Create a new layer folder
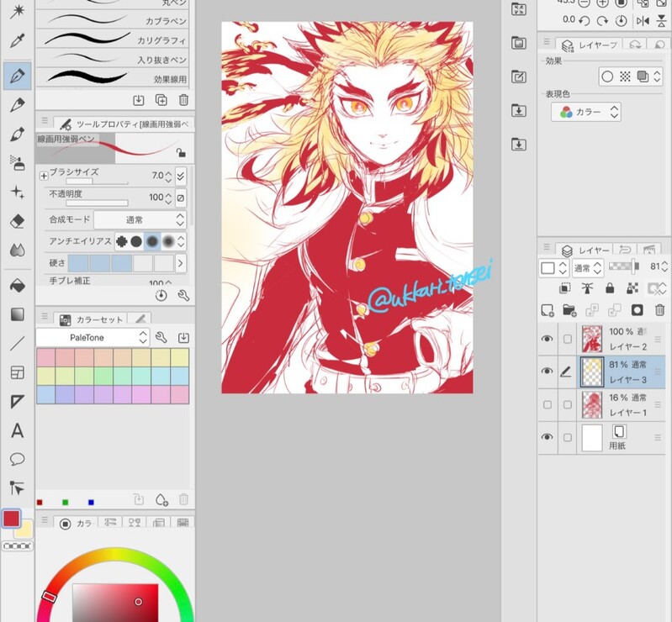The width and height of the screenshot is (672, 622). click(x=569, y=309)
